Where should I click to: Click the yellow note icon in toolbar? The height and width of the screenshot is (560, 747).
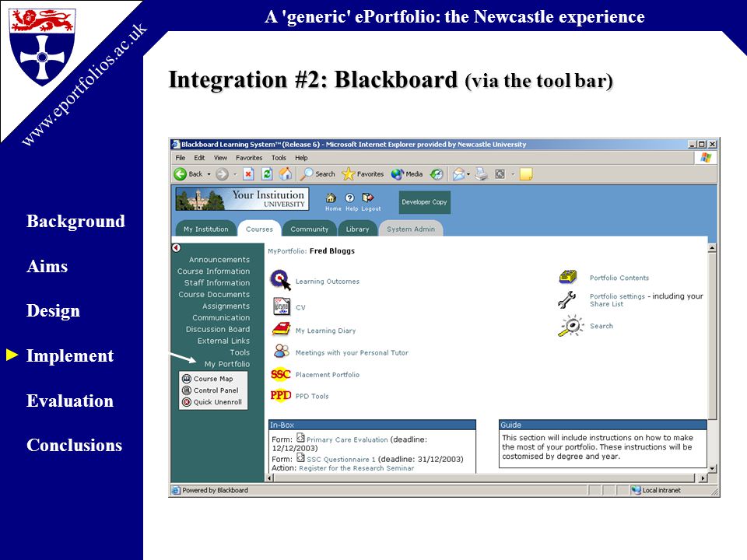tap(525, 174)
